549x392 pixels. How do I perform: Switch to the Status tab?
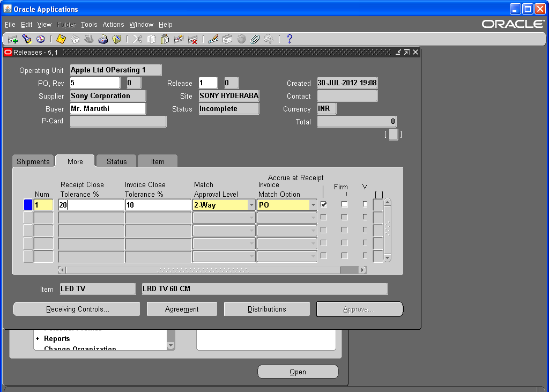tap(116, 161)
